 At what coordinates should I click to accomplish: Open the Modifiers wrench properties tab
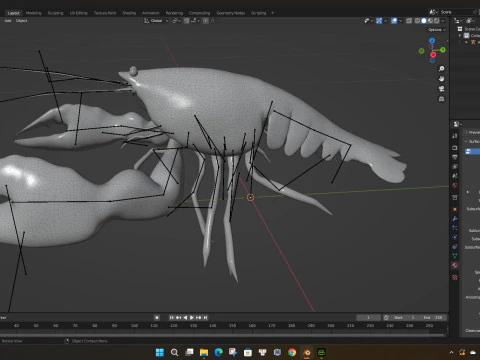click(x=455, y=219)
